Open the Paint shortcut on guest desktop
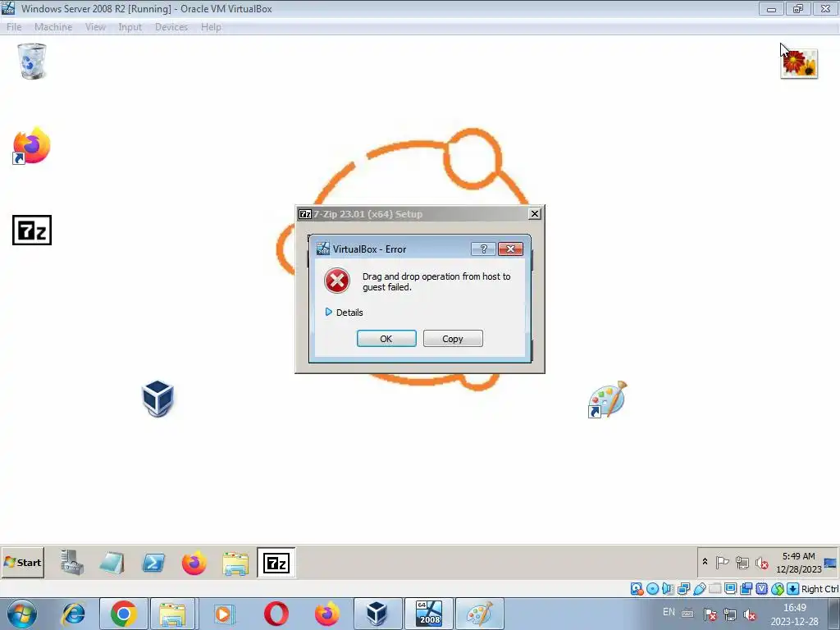The image size is (840, 630). [608, 399]
